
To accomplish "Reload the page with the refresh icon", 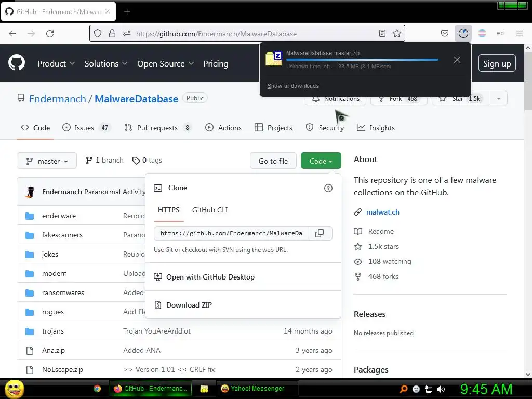I will (50, 34).
